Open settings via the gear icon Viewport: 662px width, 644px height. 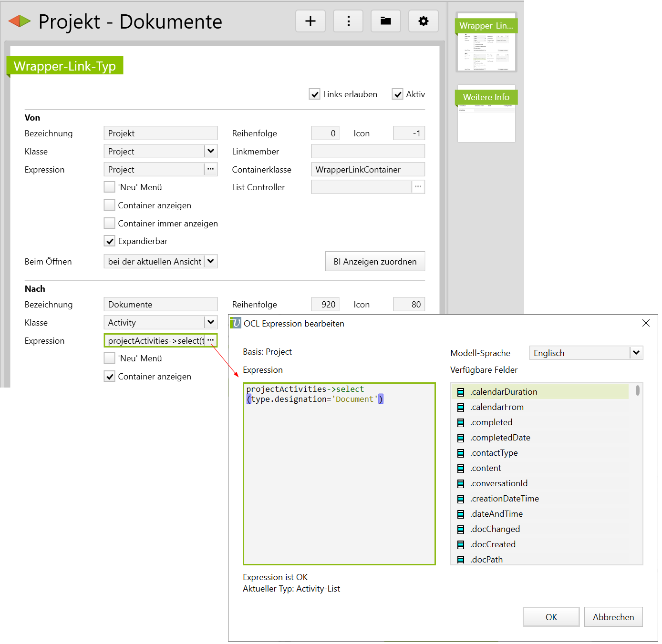click(x=423, y=21)
